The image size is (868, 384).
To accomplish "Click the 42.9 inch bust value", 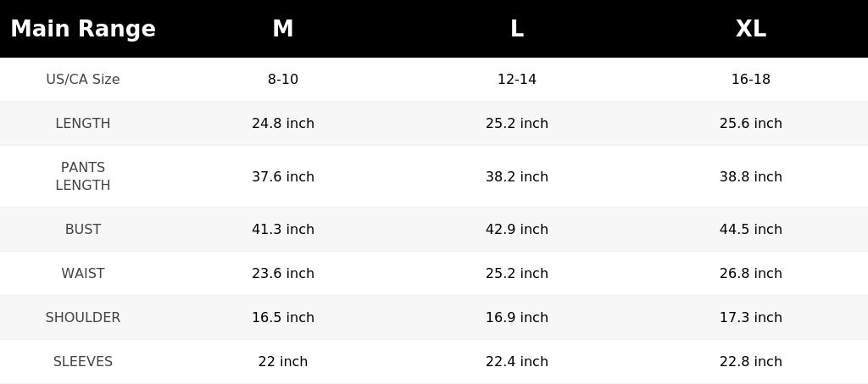I will (x=516, y=229).
